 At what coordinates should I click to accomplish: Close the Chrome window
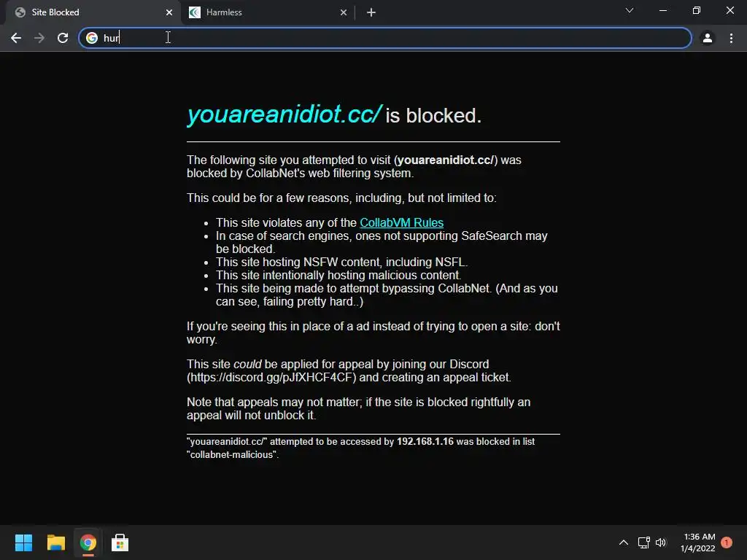tap(729, 10)
